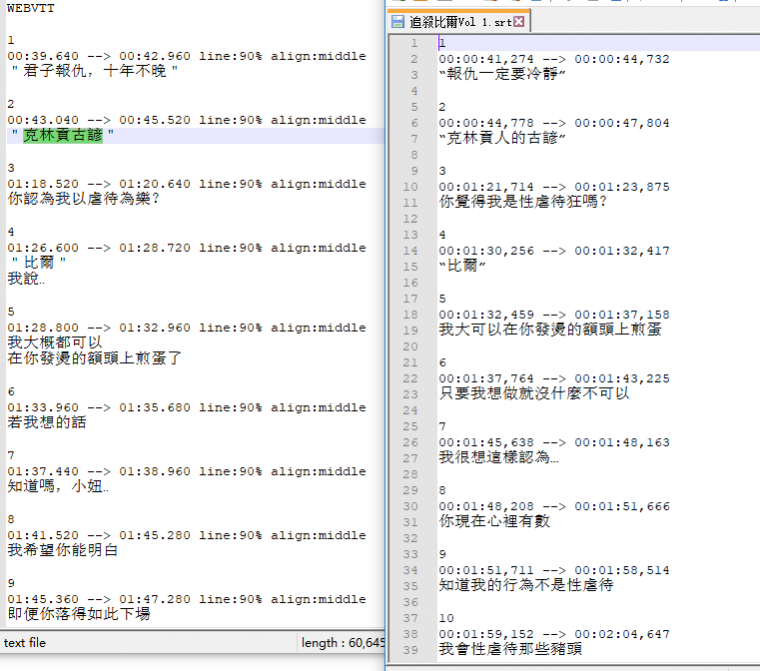
Task: Click the srt line 你覺得我是性虐待狂嗎?
Action: pos(523,202)
